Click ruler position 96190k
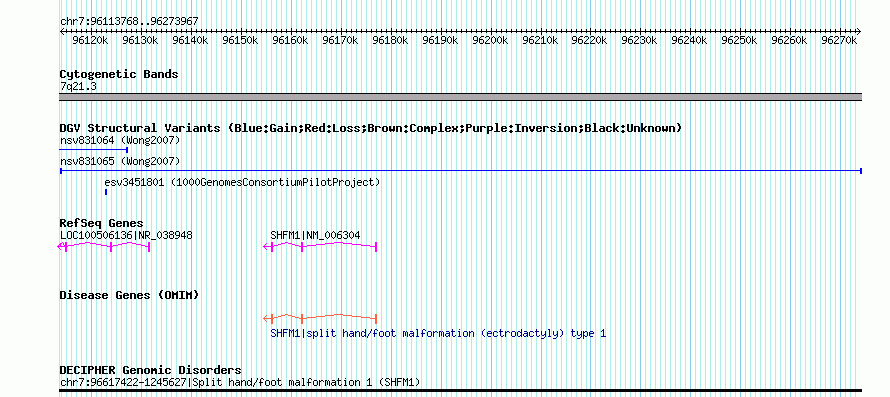Image resolution: width=890 pixels, height=397 pixels. tap(440, 40)
